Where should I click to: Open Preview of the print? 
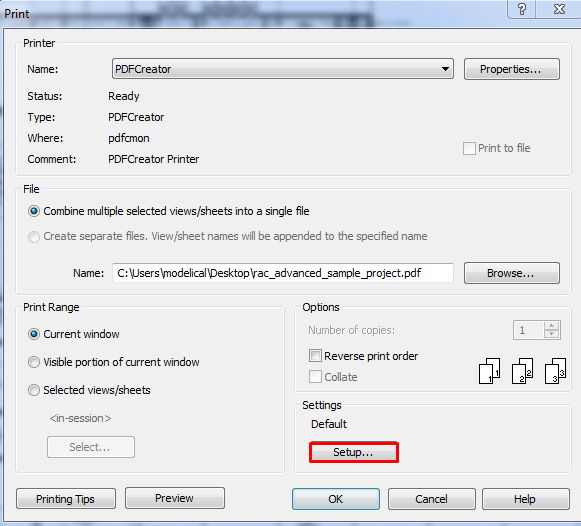(175, 498)
